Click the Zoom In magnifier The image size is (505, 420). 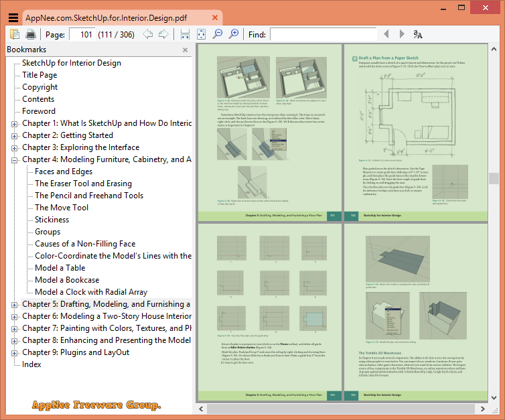(x=234, y=33)
